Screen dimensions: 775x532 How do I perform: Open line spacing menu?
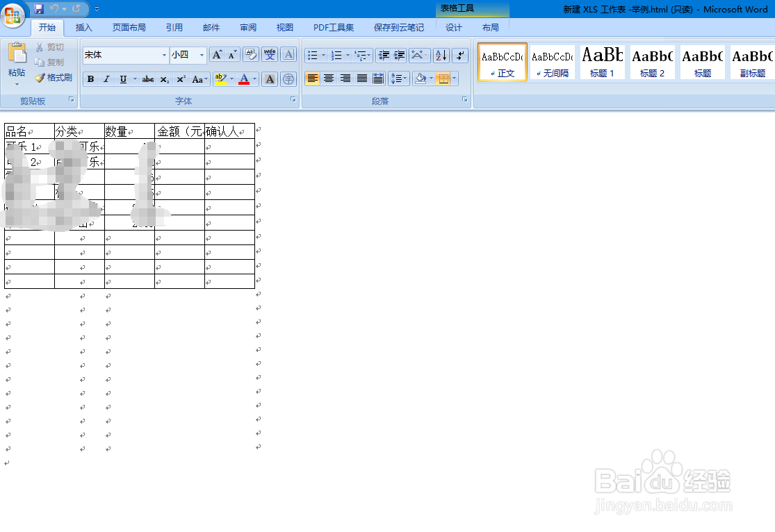[x=399, y=78]
